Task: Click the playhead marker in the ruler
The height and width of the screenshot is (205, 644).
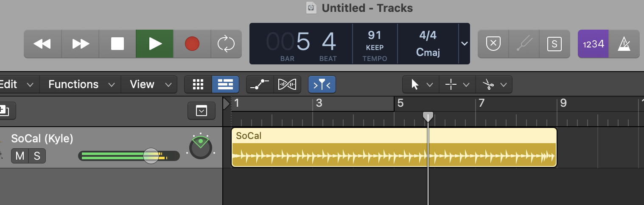Action: click(x=428, y=116)
